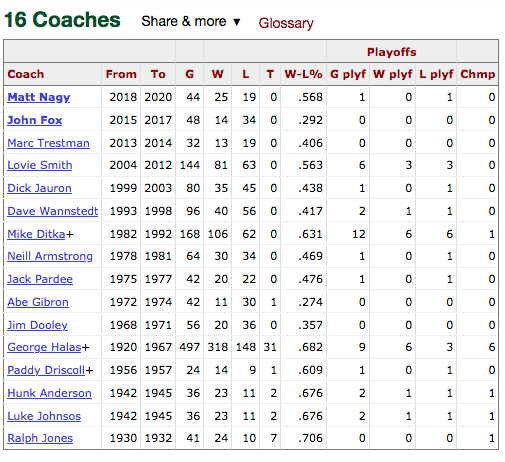Sort by the W-L% column header
The image size is (505, 462).
(304, 74)
